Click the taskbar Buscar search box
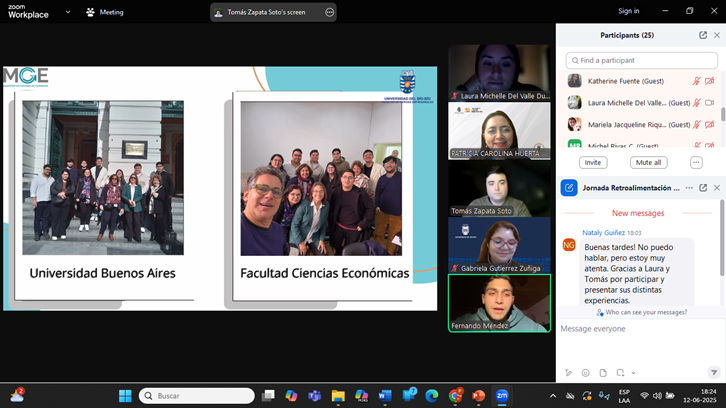 point(197,396)
